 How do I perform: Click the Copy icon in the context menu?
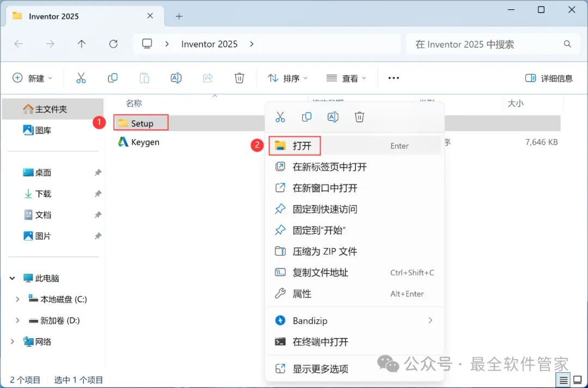[307, 117]
